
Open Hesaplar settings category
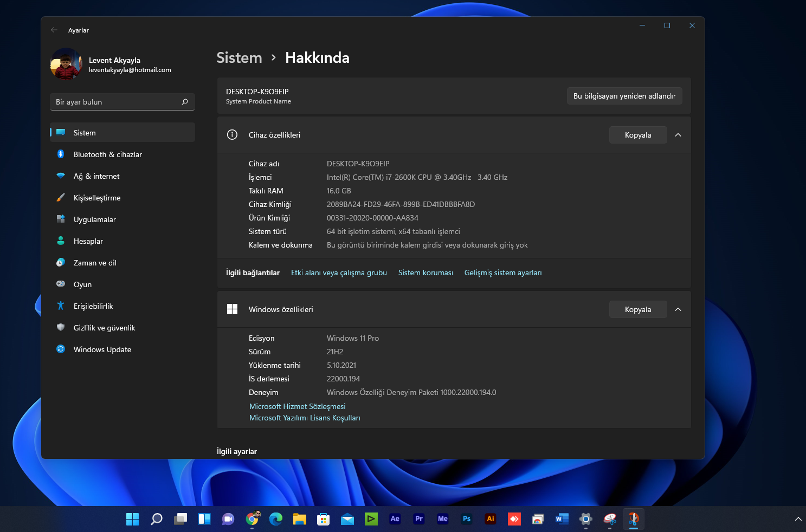122,241
